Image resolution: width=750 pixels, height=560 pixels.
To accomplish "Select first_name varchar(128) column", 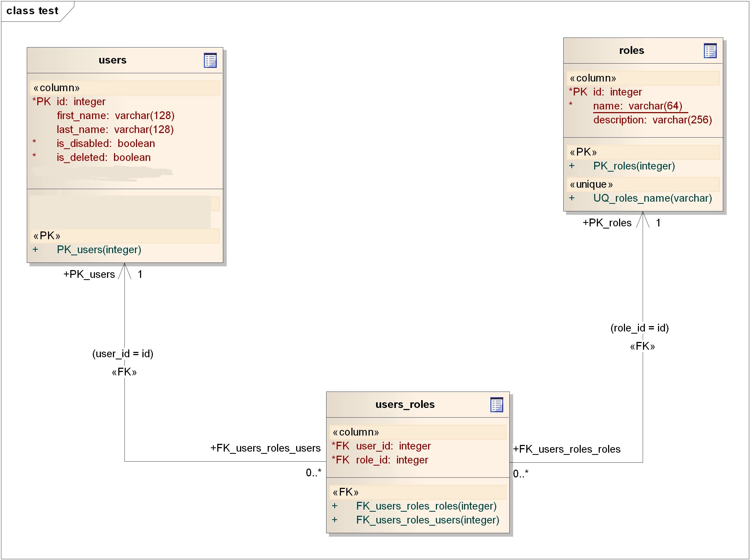I will coord(115,116).
